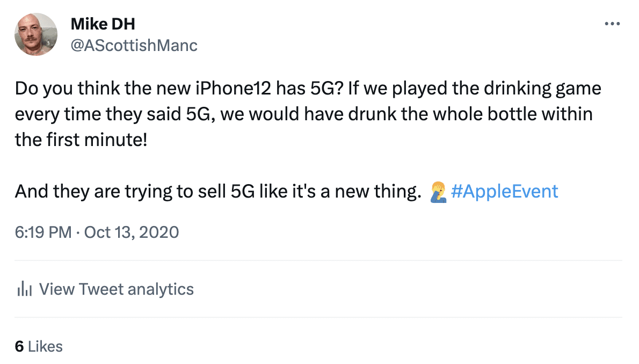This screenshot has width=639, height=364.
Task: Show the list of 6 Likes
Action: (x=39, y=346)
